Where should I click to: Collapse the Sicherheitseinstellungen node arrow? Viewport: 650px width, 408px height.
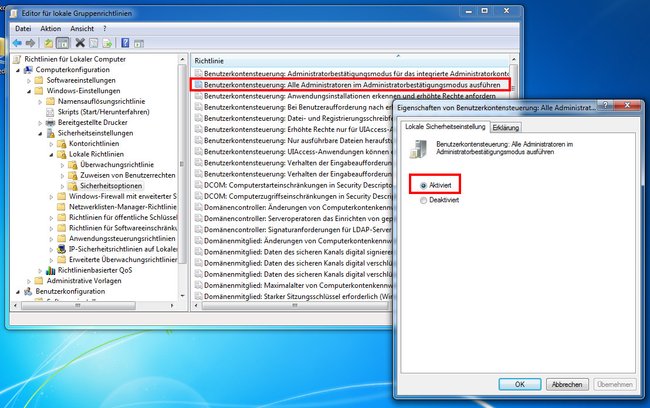[x=40, y=134]
